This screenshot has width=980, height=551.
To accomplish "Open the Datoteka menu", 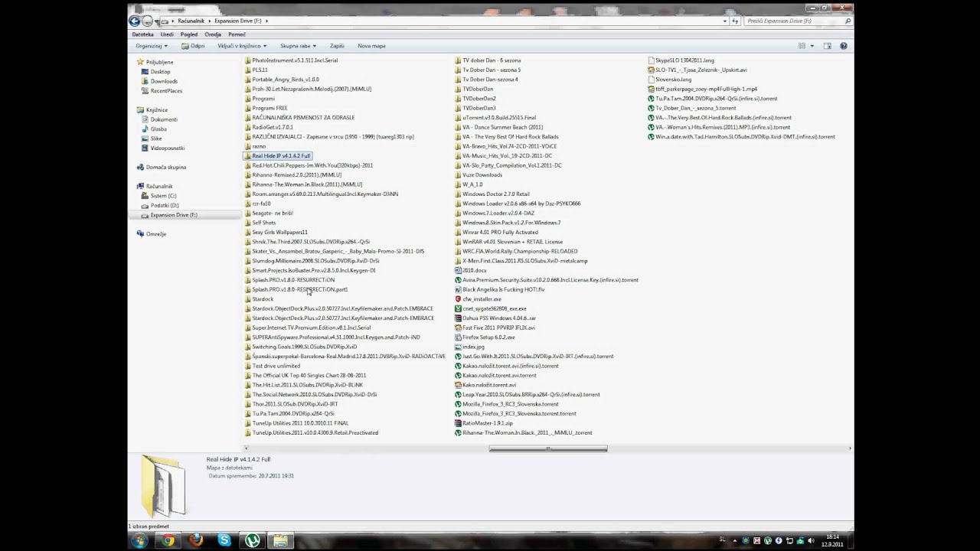I will (143, 34).
